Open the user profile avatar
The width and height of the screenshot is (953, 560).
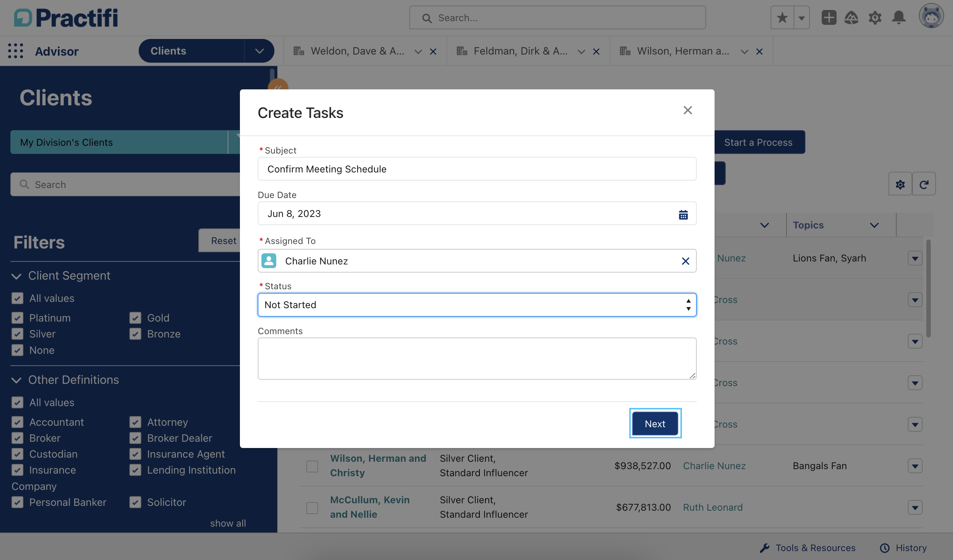pos(931,16)
